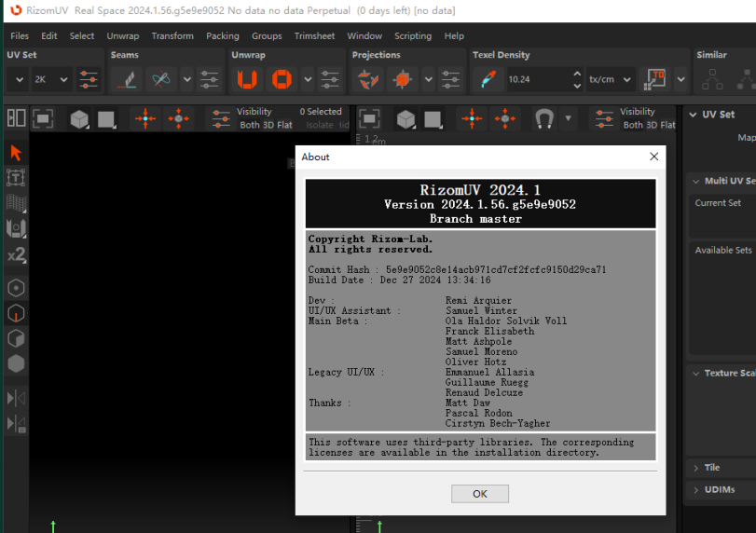Screen dimensions: 756x533
Task: Expand the UDIMs section
Action: (695, 490)
